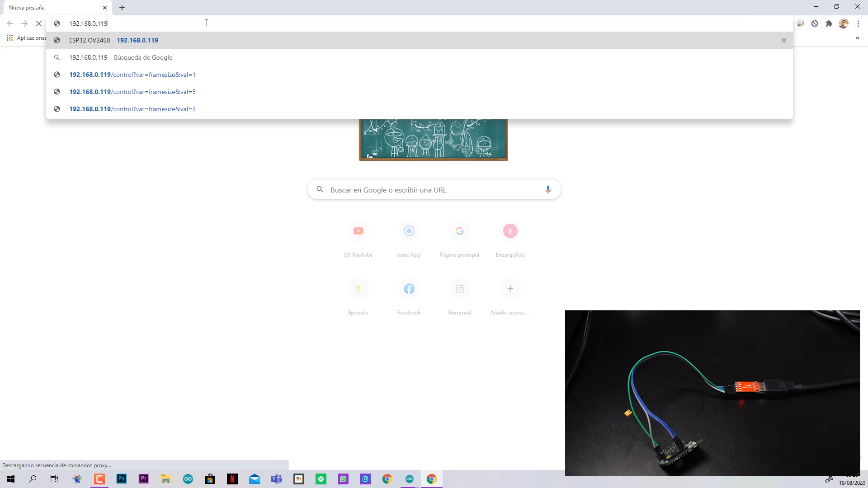This screenshot has width=868, height=488.
Task: Activate the voice search microphone
Action: click(x=548, y=189)
